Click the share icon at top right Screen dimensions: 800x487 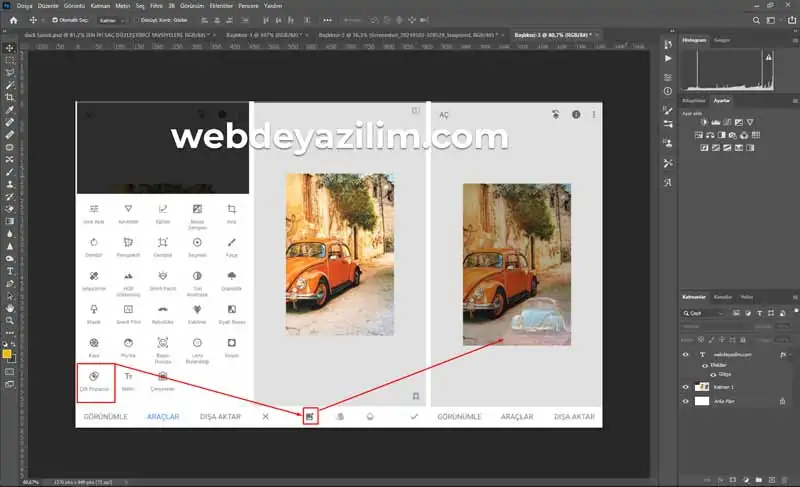coord(791,20)
